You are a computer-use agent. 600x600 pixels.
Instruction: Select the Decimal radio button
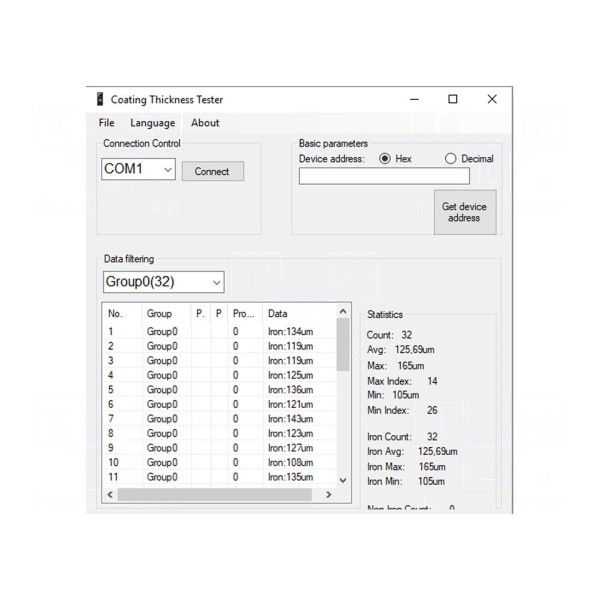451,159
